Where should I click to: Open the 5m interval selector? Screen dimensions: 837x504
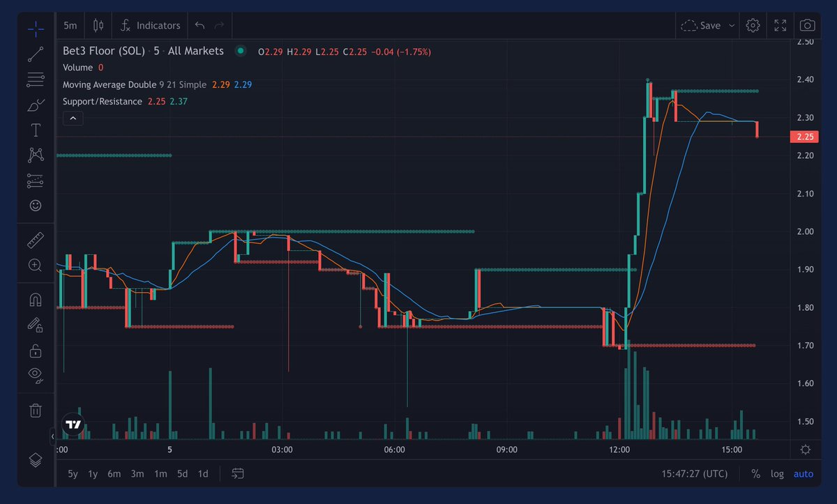(70, 25)
